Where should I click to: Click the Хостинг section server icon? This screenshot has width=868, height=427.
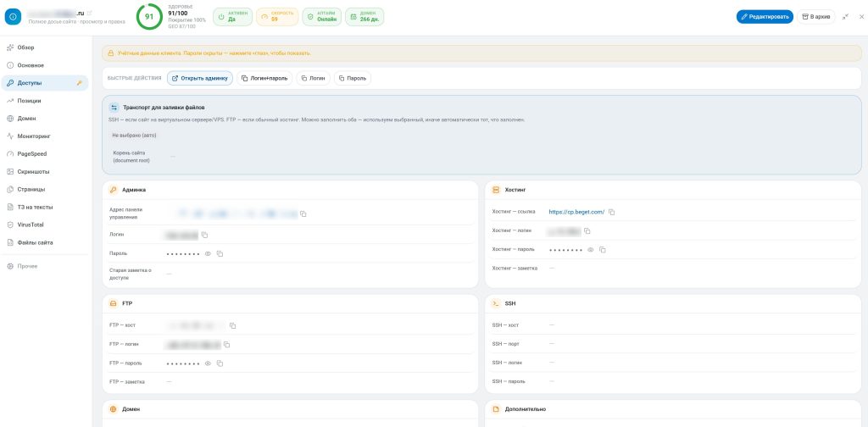tap(496, 190)
